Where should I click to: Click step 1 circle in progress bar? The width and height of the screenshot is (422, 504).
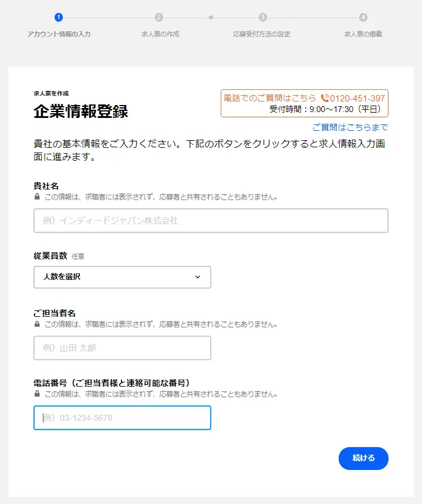59,18
